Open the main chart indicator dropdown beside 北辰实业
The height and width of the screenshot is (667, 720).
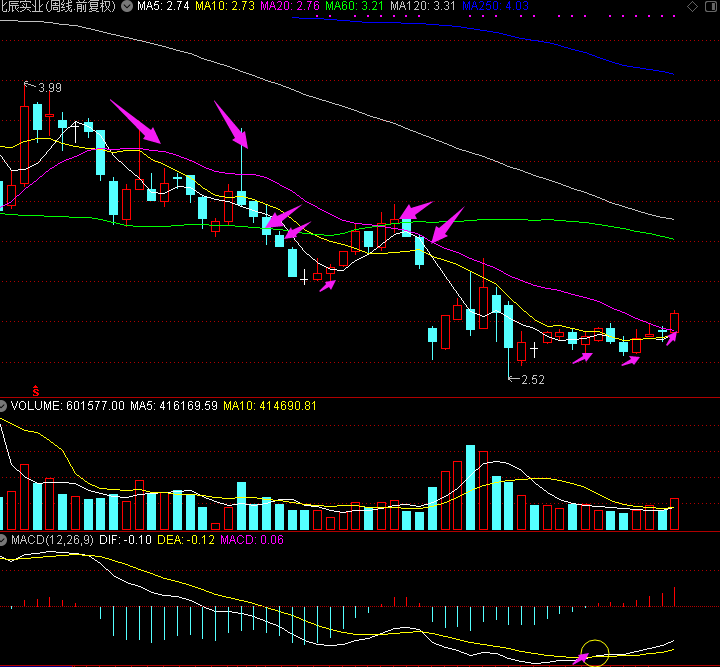(x=127, y=6)
